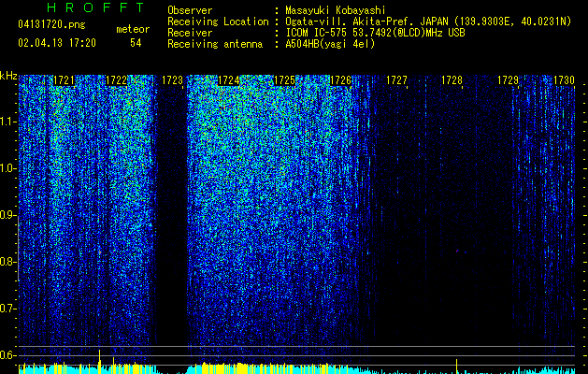Click the 1728 time marker

coord(452,80)
